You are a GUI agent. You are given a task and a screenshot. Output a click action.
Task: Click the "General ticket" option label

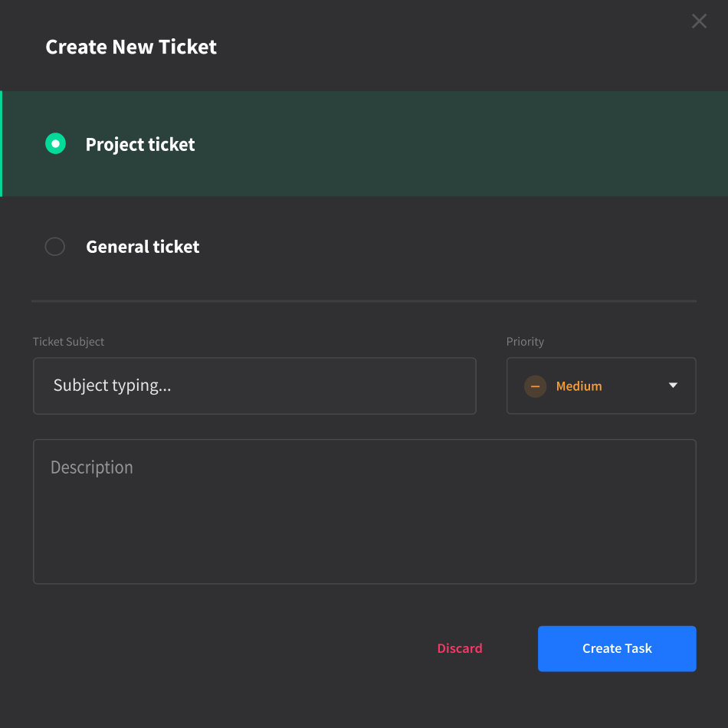coord(143,247)
